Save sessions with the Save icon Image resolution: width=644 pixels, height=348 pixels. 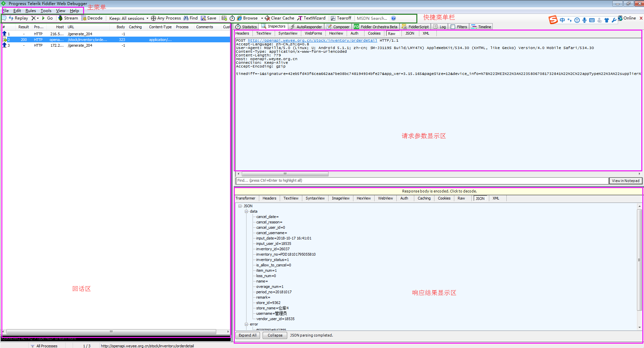point(209,18)
